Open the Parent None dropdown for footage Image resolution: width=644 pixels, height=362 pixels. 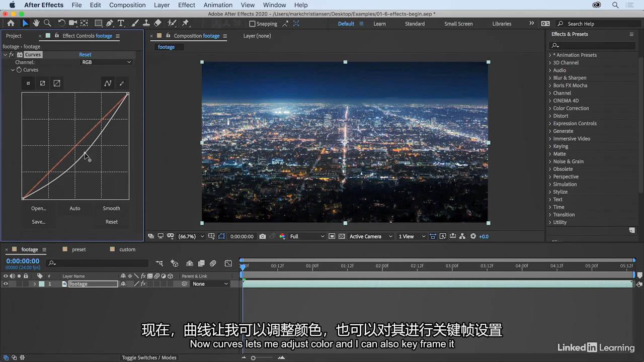210,284
